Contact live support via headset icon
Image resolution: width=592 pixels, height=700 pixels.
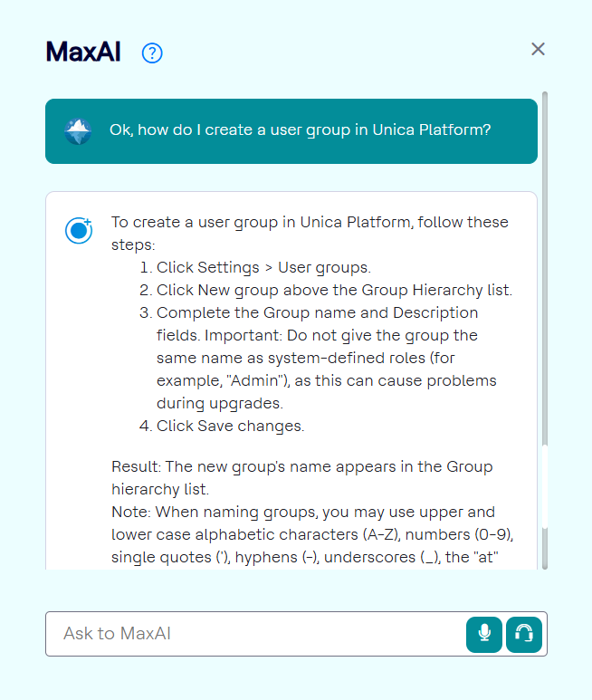(x=523, y=634)
